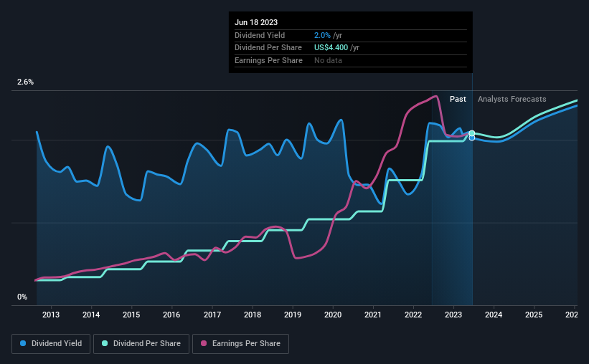Click the pink Earnings Per Share legend dot
589x364 pixels.
pos(204,343)
